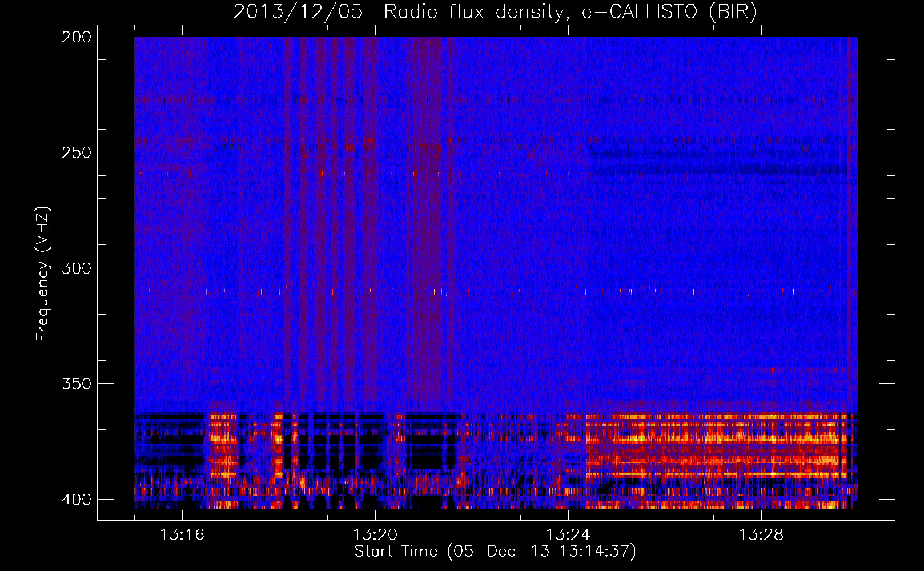Click the 350 frequency tick label
Viewport: 924px width, 571px height.
tap(77, 384)
